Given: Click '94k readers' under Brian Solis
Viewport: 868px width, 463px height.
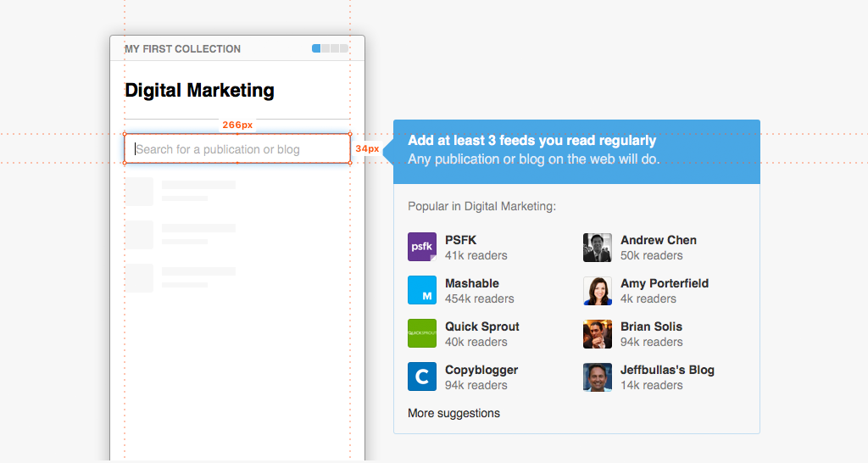Looking at the screenshot, I should [652, 342].
